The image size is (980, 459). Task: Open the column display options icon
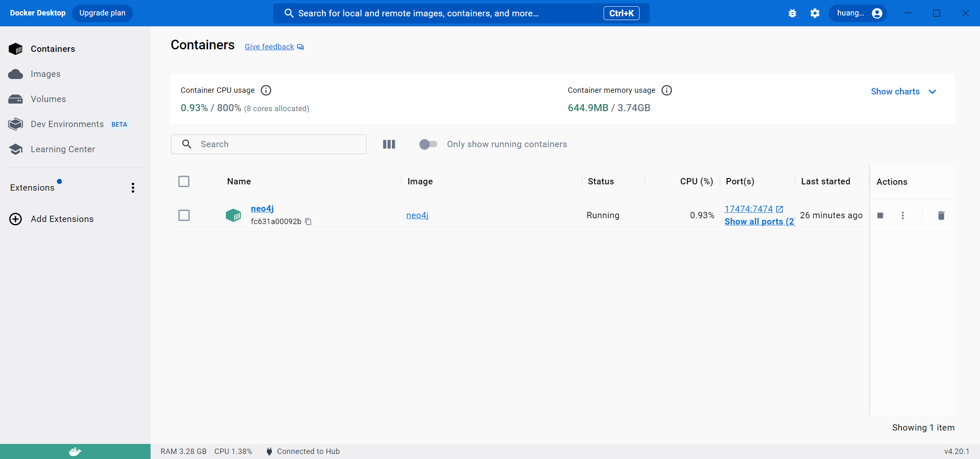pos(389,144)
